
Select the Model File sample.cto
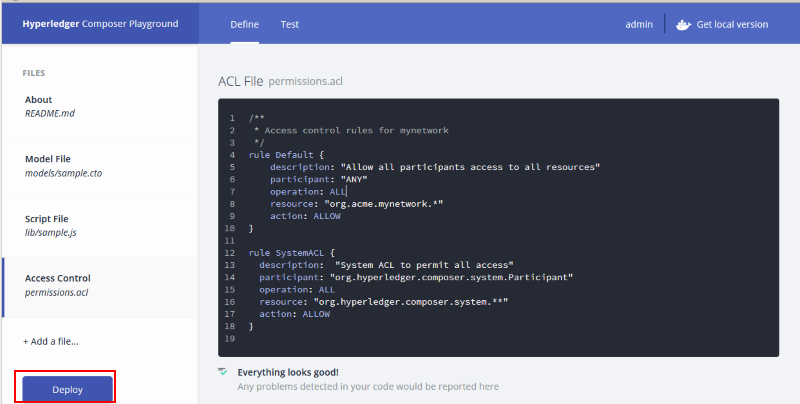pyautogui.click(x=64, y=165)
